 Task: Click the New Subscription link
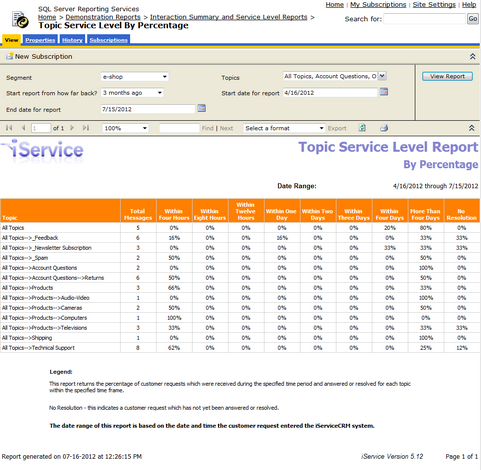pos(43,56)
